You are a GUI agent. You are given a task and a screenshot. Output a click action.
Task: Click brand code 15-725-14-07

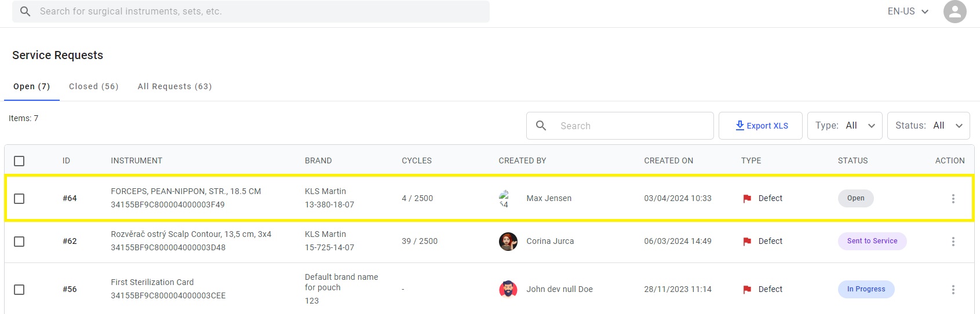click(x=329, y=247)
